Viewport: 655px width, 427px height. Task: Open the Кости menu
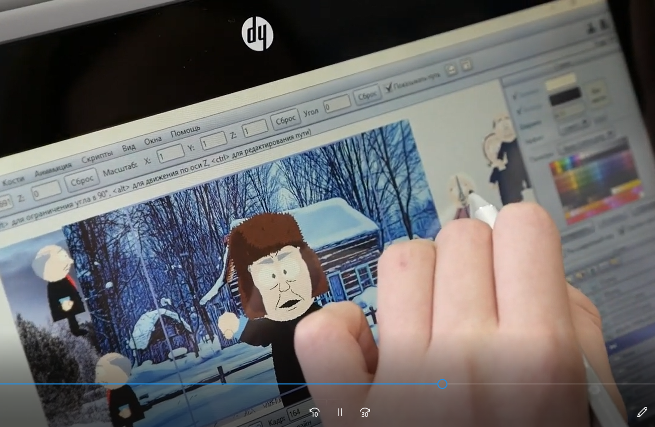coord(13,181)
